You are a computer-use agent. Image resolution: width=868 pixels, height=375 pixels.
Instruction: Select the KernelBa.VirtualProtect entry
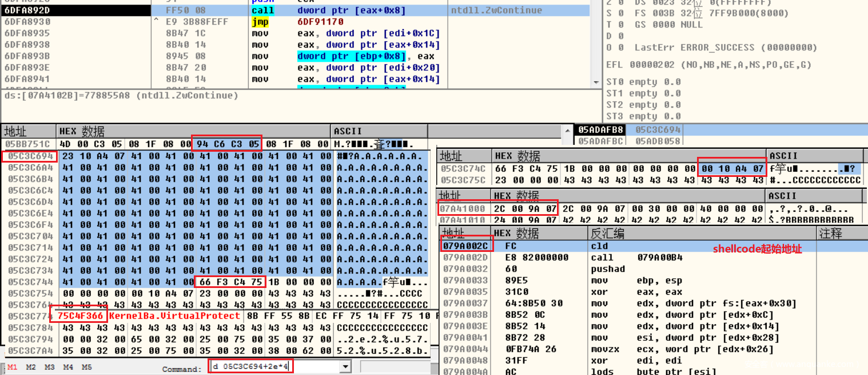(x=174, y=316)
